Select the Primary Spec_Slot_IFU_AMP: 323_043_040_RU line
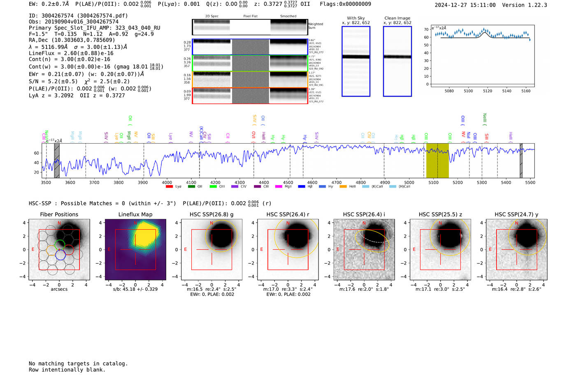This screenshot has width=576, height=392. tap(95, 28)
